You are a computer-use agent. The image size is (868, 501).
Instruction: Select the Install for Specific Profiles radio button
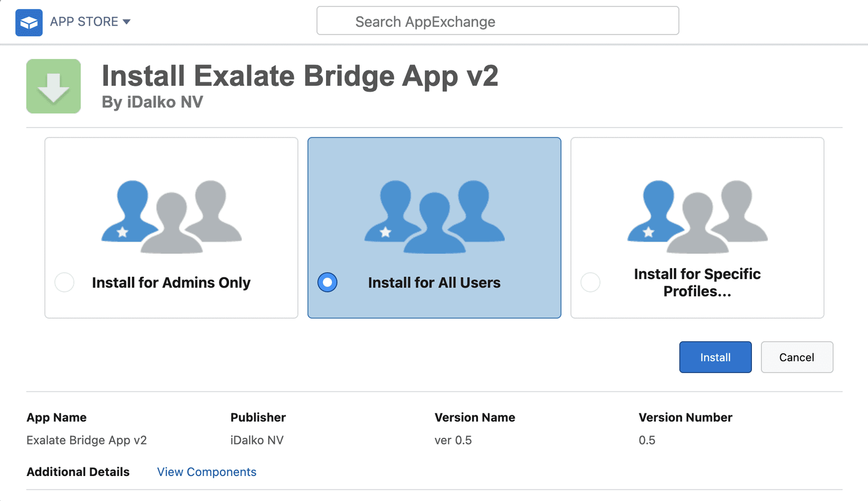(590, 282)
